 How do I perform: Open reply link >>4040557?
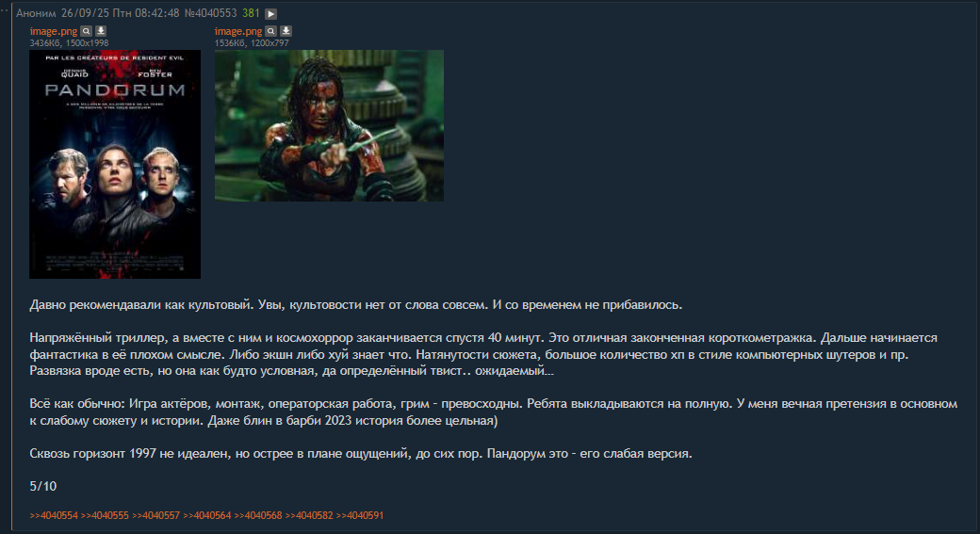[x=155, y=516]
